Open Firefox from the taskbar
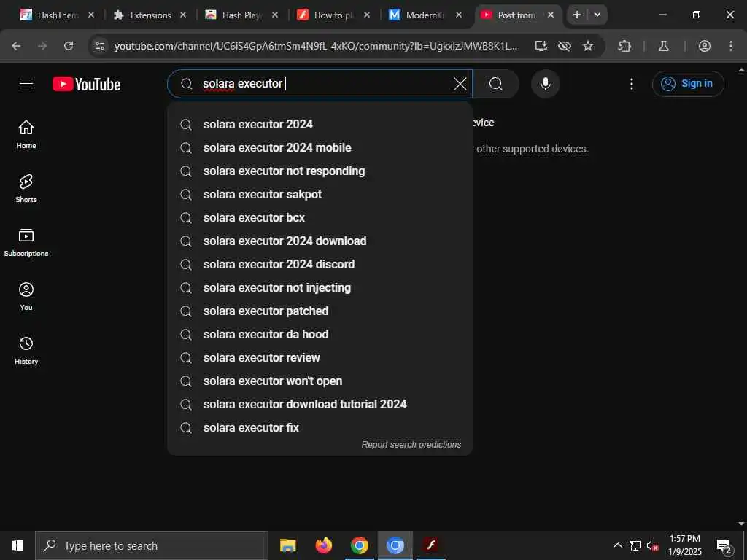 (323, 545)
